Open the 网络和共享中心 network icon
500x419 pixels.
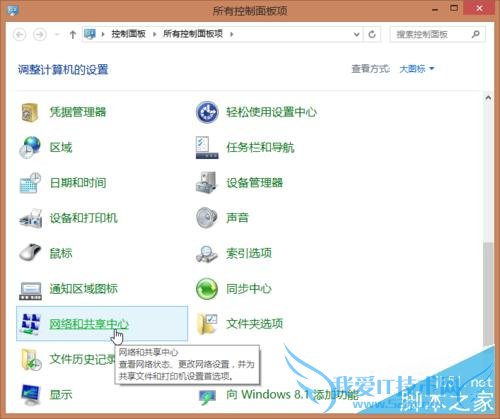tap(30, 324)
